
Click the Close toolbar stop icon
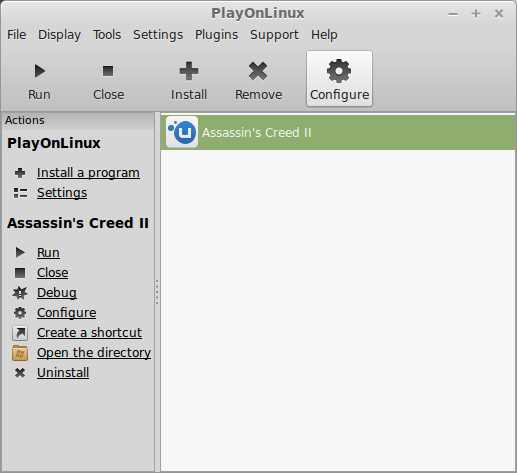click(x=108, y=71)
